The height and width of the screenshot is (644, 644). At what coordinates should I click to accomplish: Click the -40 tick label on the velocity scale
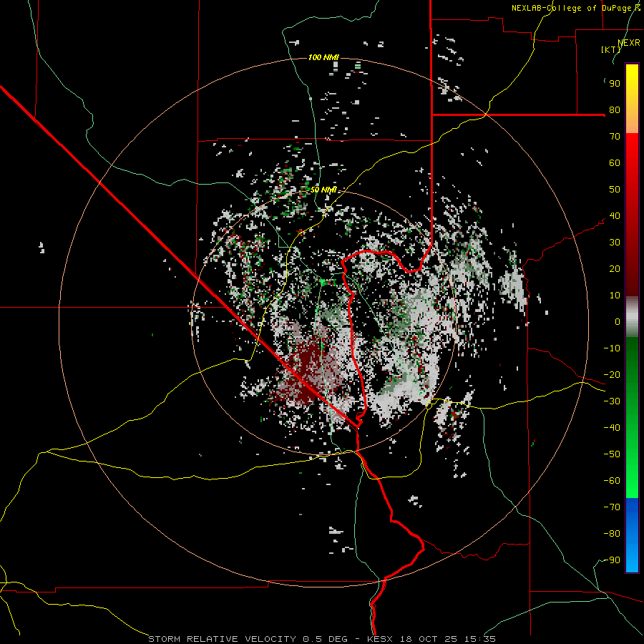(612, 428)
